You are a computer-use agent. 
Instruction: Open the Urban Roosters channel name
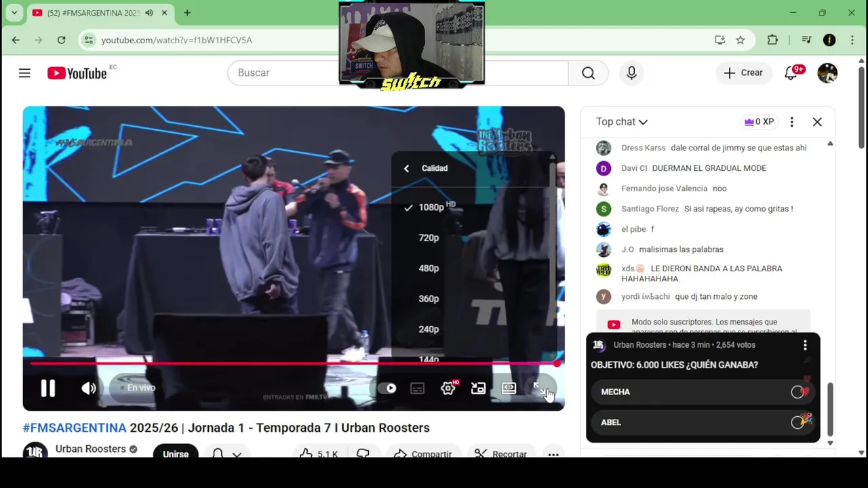(x=91, y=449)
